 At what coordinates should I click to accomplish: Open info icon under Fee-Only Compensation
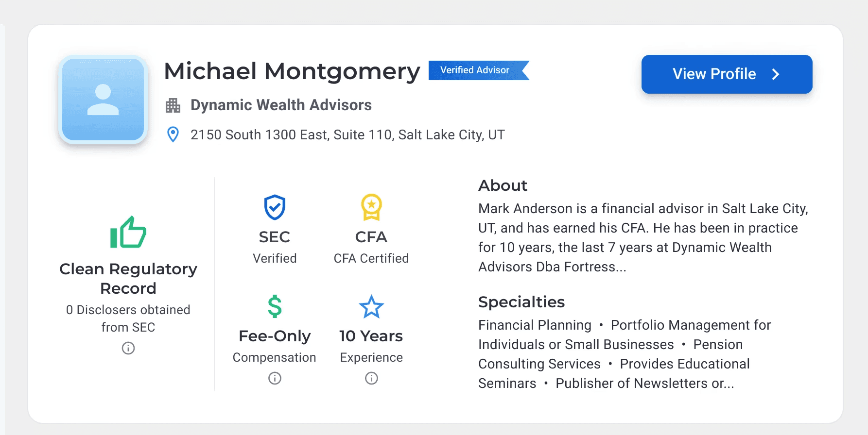point(275,378)
